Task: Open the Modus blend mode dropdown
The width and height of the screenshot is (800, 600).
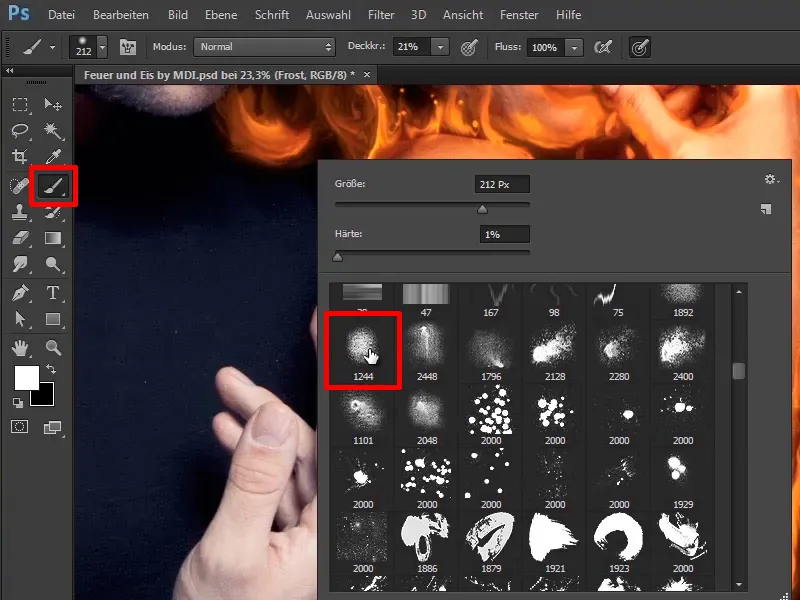Action: (x=264, y=47)
